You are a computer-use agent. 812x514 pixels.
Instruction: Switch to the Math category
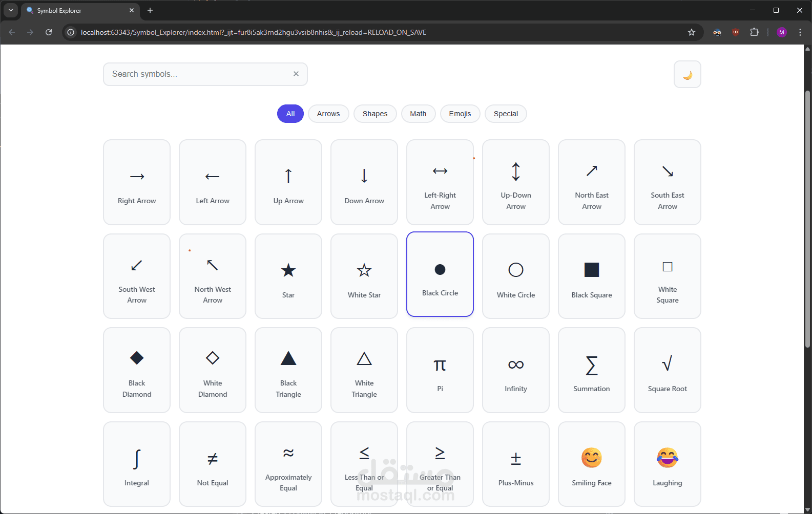tap(418, 114)
